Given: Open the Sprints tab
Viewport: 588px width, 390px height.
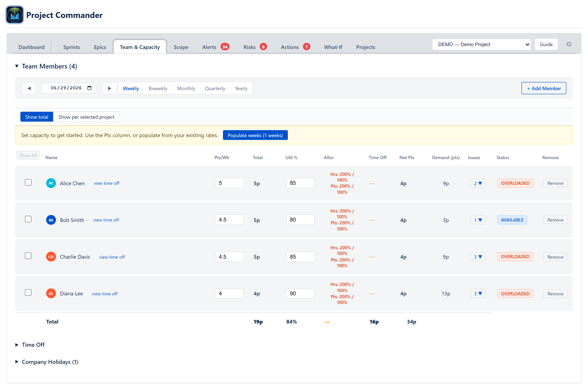Looking at the screenshot, I should pos(71,47).
